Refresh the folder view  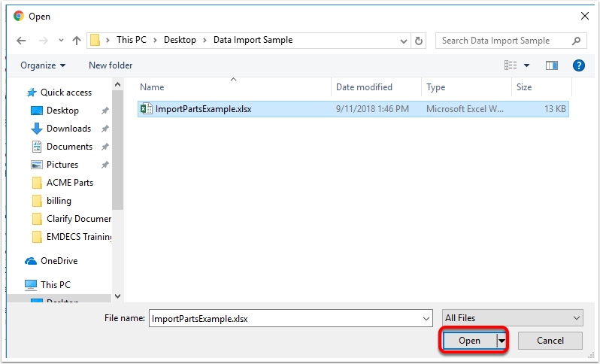(419, 41)
